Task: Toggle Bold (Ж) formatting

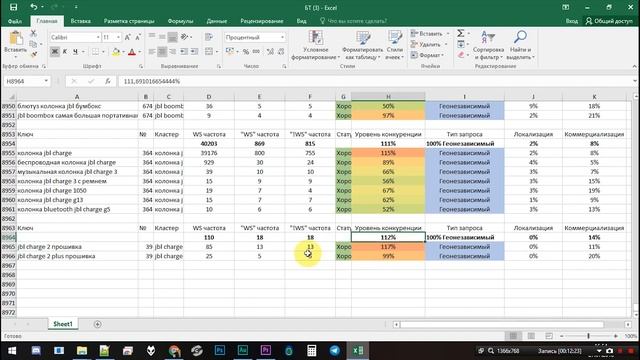Action: tap(54, 51)
